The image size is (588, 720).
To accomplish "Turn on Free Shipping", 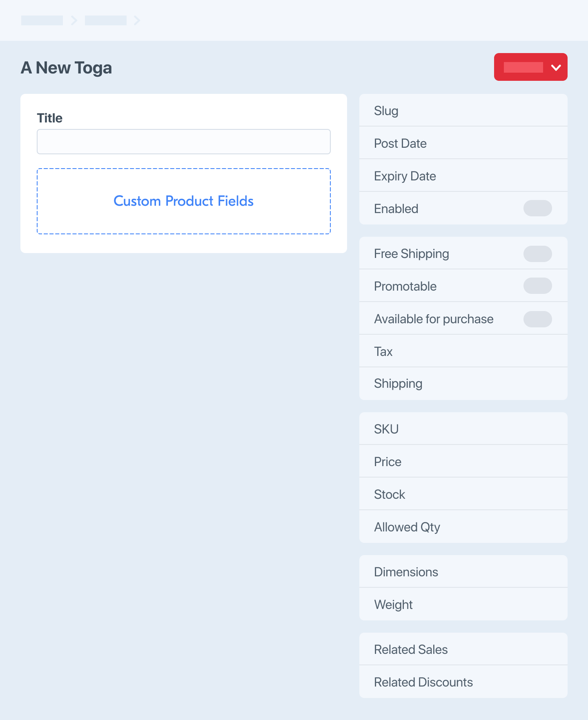I will point(537,253).
